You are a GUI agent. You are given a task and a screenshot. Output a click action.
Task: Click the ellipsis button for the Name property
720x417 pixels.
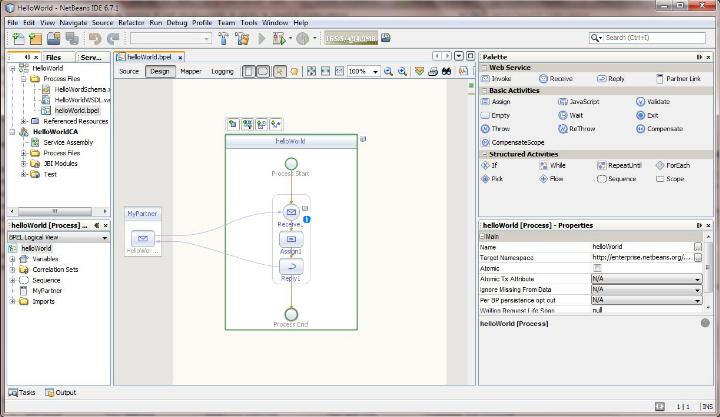698,247
